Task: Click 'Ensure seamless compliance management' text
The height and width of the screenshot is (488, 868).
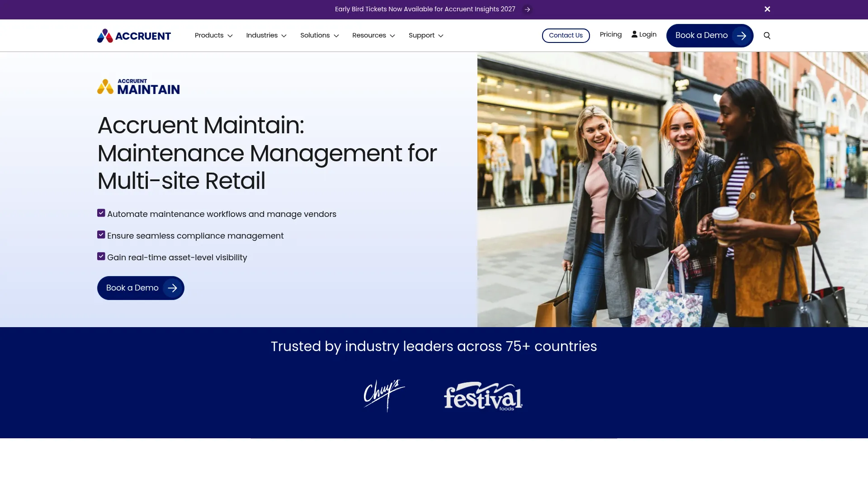Action: pos(195,236)
